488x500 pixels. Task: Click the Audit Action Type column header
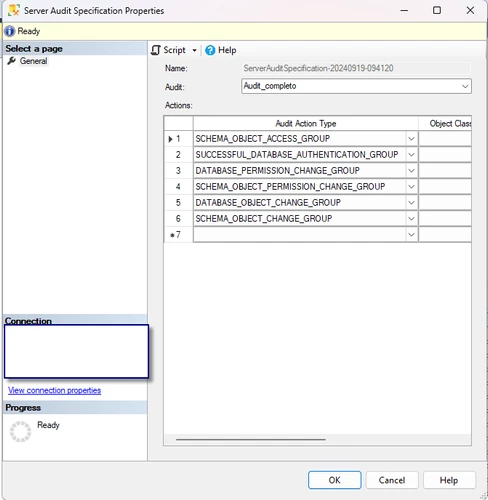tap(306, 124)
